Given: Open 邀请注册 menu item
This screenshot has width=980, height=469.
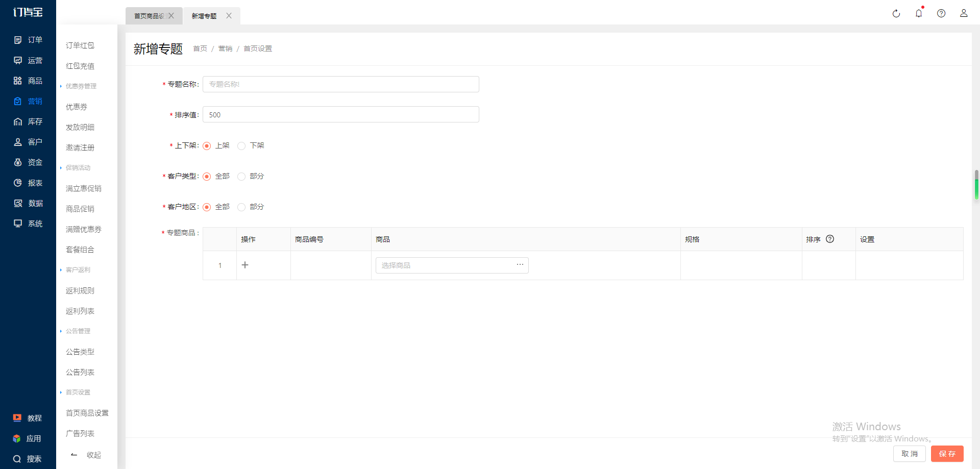Looking at the screenshot, I should click(80, 147).
